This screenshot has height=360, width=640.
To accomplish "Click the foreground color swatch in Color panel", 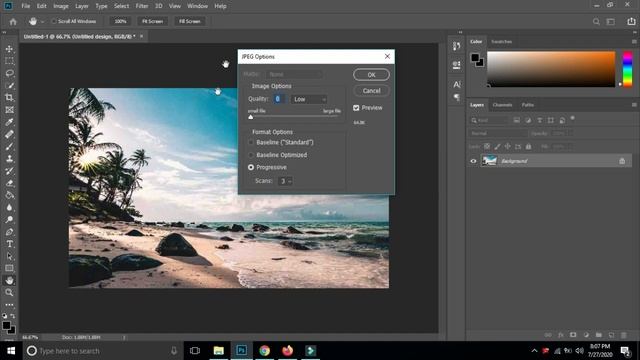I will (475, 58).
